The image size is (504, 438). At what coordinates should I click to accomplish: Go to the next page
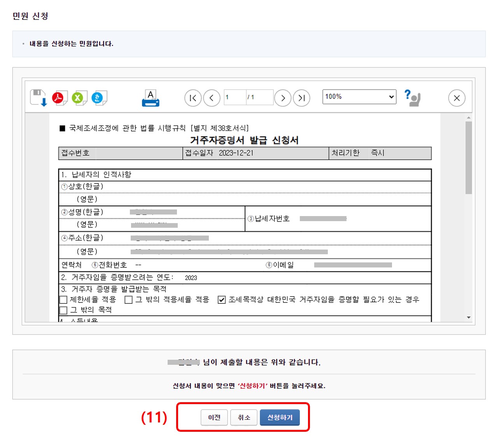[x=283, y=98]
